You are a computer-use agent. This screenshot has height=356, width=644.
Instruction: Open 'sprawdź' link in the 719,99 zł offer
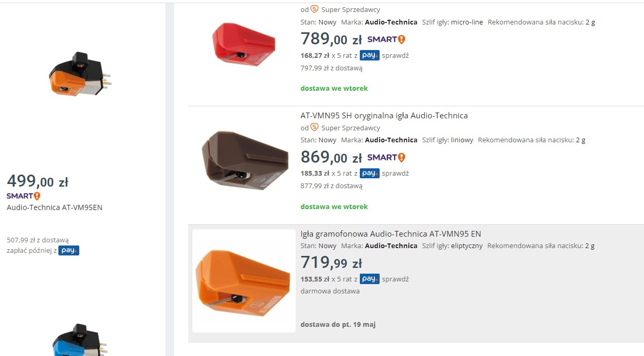coord(395,279)
